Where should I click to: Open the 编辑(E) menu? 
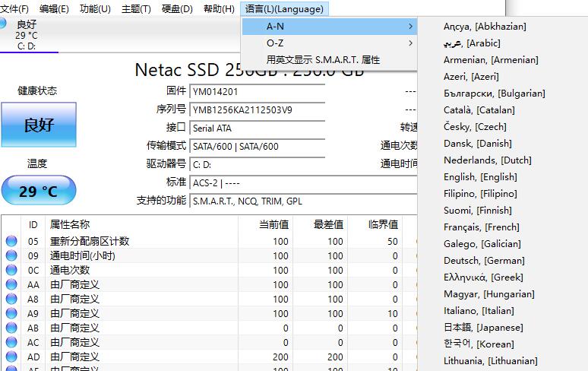pos(54,8)
